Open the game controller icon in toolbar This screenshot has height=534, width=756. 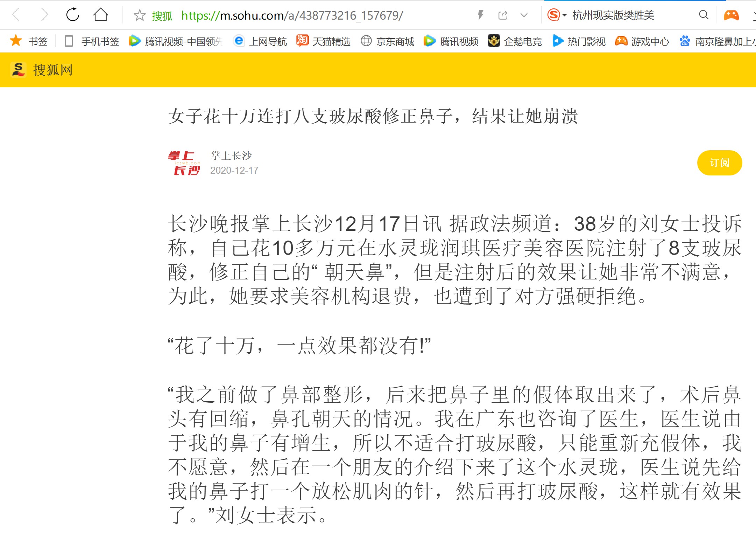point(731,15)
